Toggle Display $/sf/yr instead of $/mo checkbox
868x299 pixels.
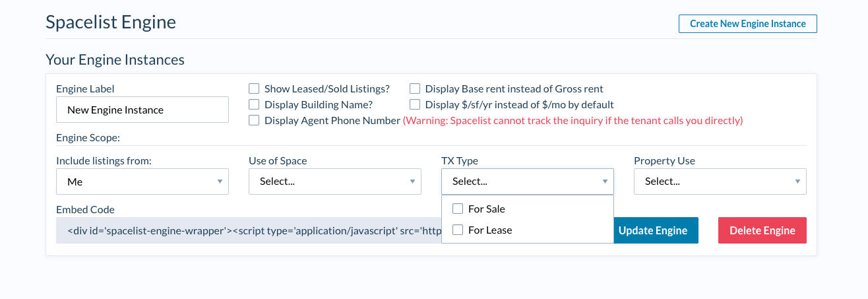(x=415, y=104)
